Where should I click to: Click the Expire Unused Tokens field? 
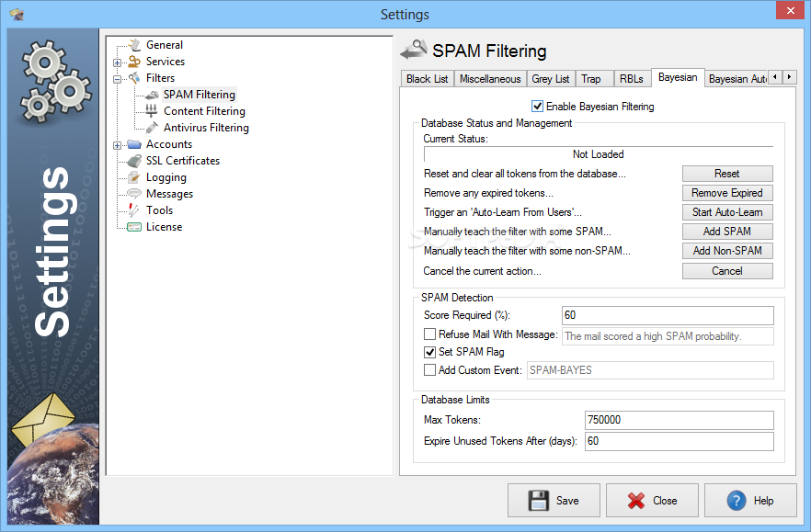point(680,441)
